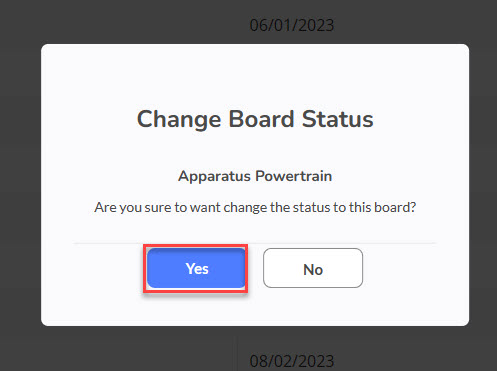Click the word Apparatus in the subtitle
The width and height of the screenshot is (497, 371).
tap(214, 177)
